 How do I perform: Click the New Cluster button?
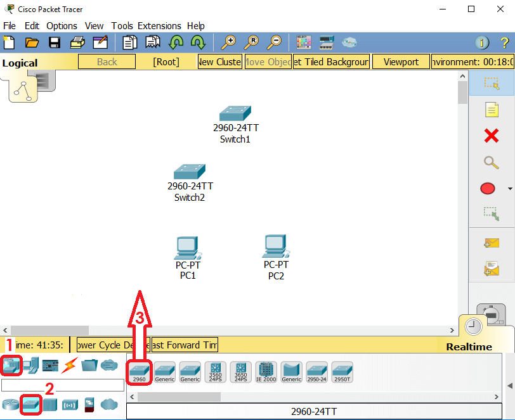219,61
